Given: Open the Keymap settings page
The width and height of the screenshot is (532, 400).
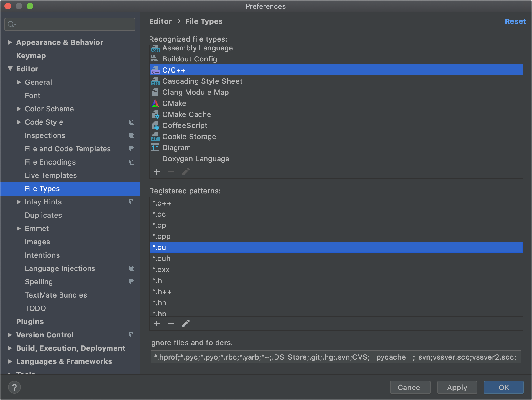Looking at the screenshot, I should pyautogui.click(x=31, y=56).
